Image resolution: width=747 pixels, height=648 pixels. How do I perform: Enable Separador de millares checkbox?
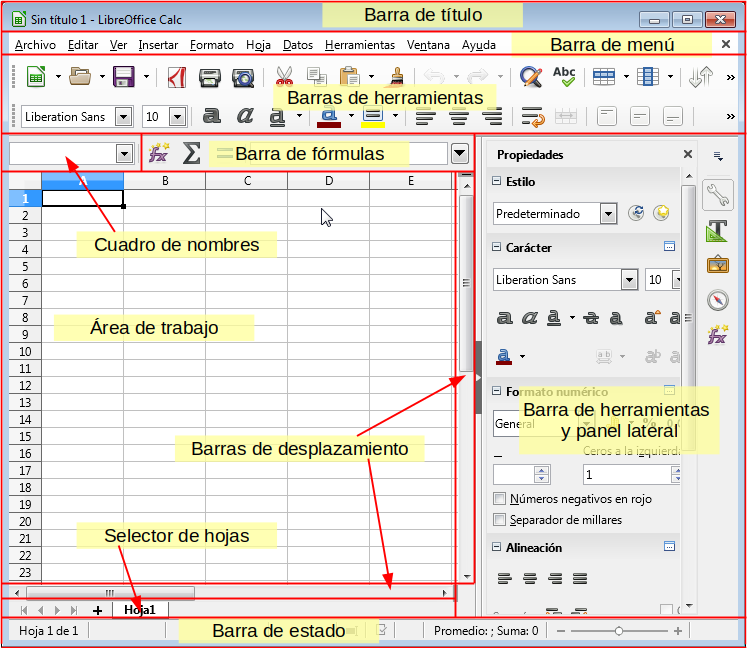(499, 519)
